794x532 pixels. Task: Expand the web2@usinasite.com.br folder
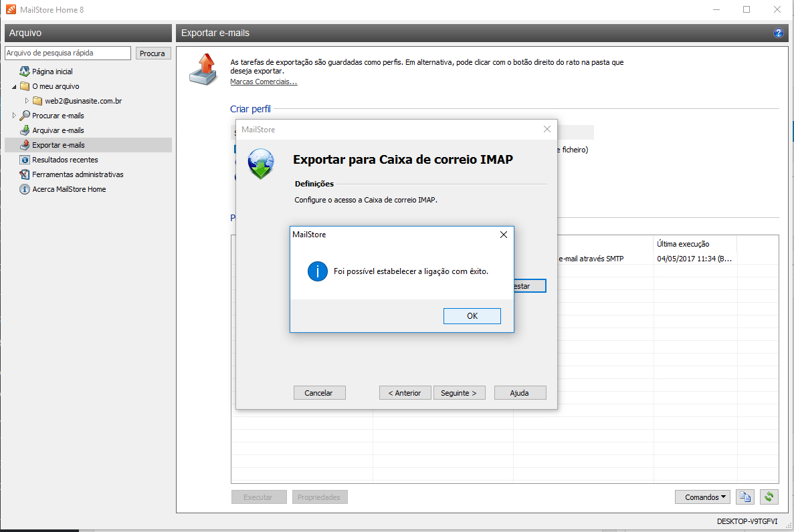[27, 101]
